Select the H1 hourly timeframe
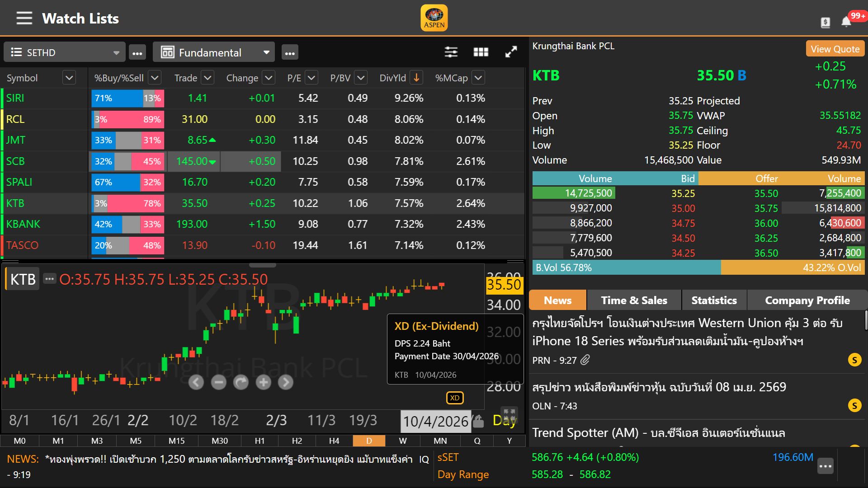 pos(259,441)
